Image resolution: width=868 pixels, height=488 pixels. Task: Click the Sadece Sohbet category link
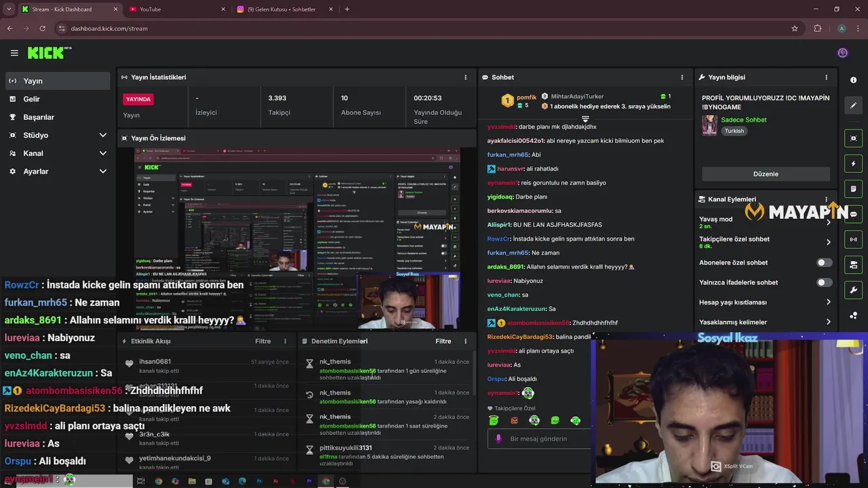point(744,120)
